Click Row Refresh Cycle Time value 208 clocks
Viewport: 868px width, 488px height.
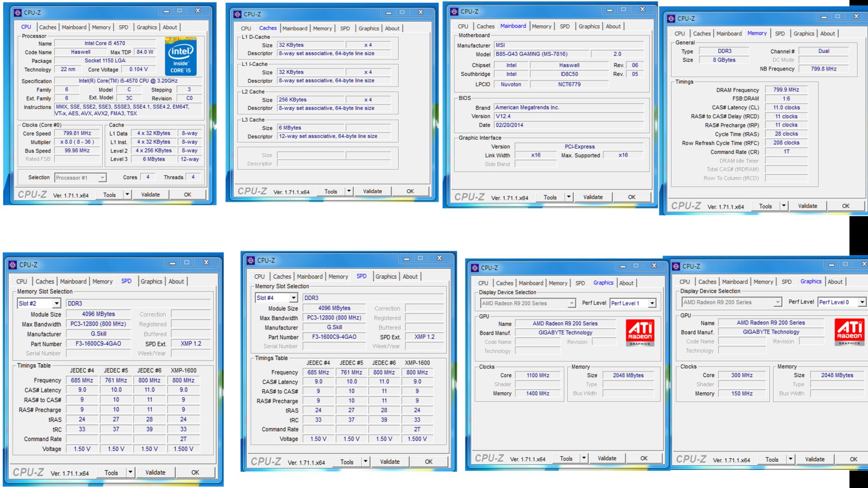coord(786,143)
